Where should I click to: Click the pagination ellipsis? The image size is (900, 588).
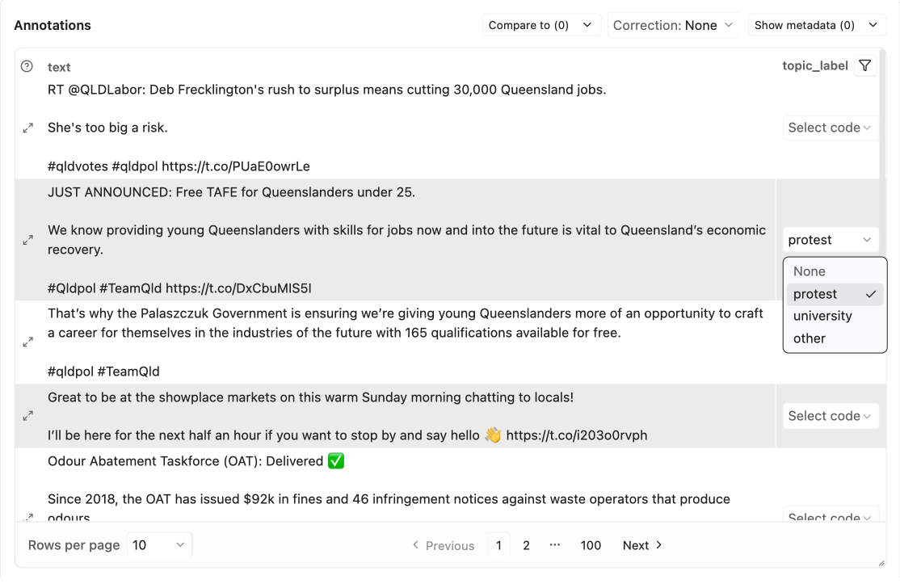point(554,545)
